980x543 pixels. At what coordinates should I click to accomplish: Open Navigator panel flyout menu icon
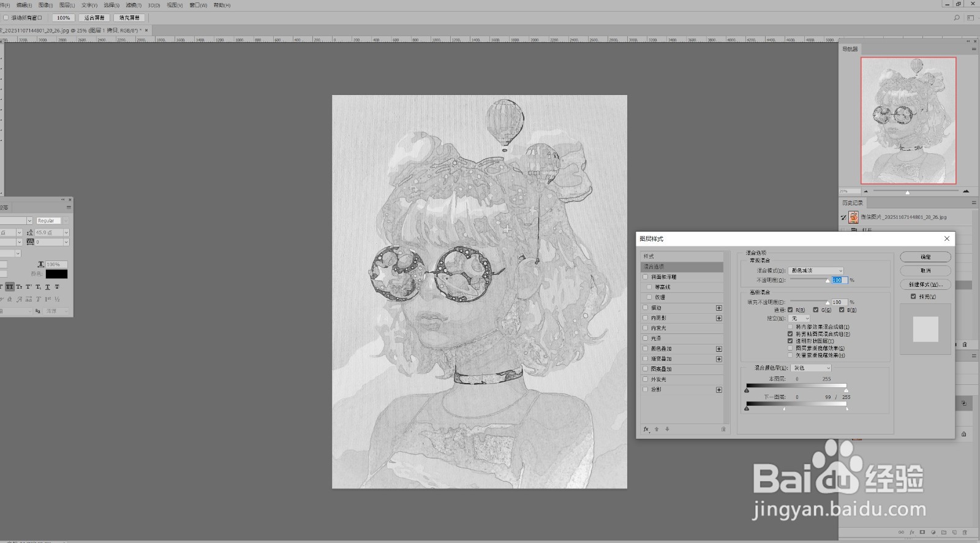point(974,48)
